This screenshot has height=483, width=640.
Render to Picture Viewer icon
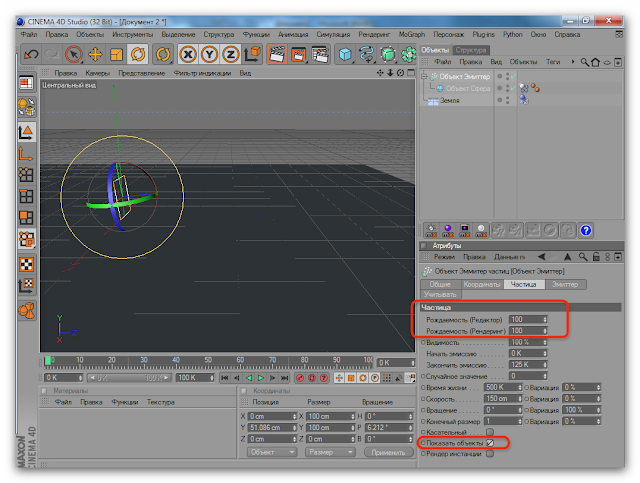pos(298,54)
